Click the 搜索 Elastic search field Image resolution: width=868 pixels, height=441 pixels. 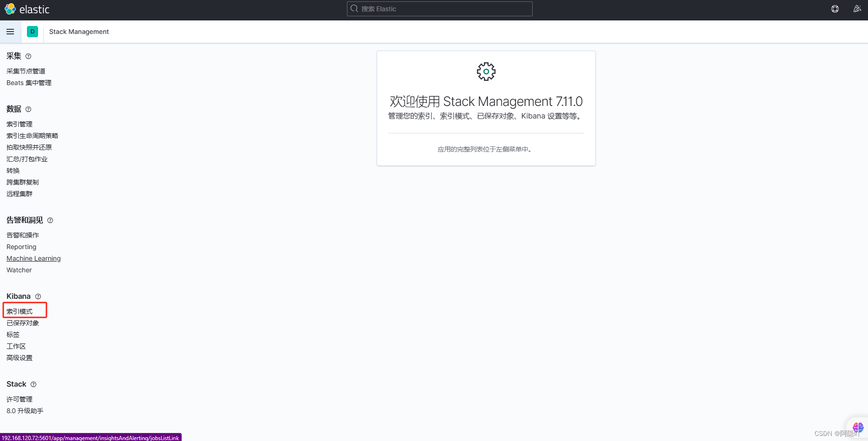[439, 9]
